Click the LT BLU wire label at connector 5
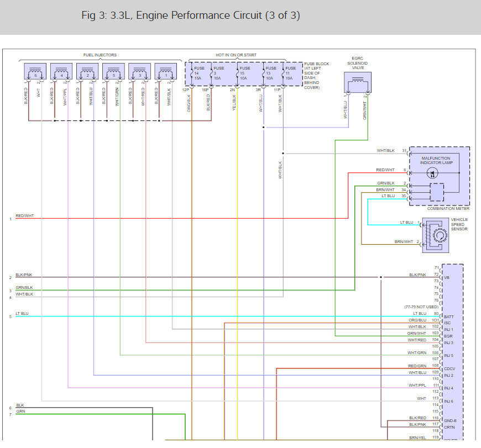The height and width of the screenshot is (448, 481). click(22, 313)
